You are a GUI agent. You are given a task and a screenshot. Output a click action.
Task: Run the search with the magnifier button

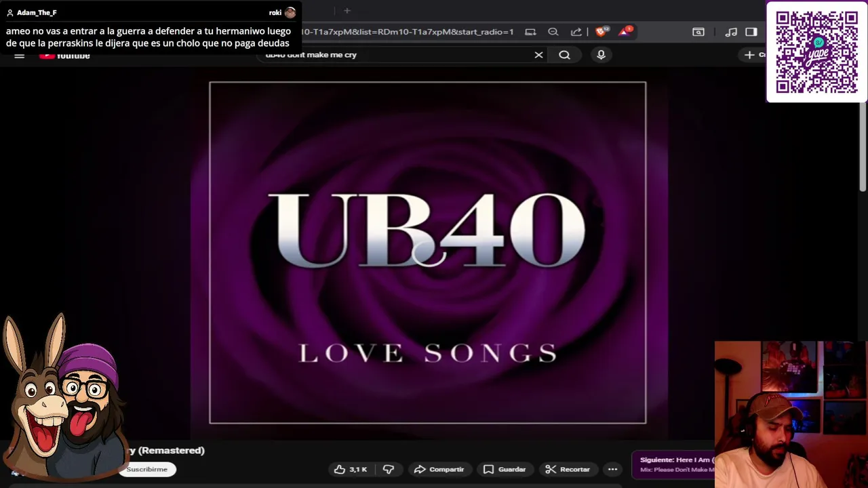pyautogui.click(x=564, y=55)
